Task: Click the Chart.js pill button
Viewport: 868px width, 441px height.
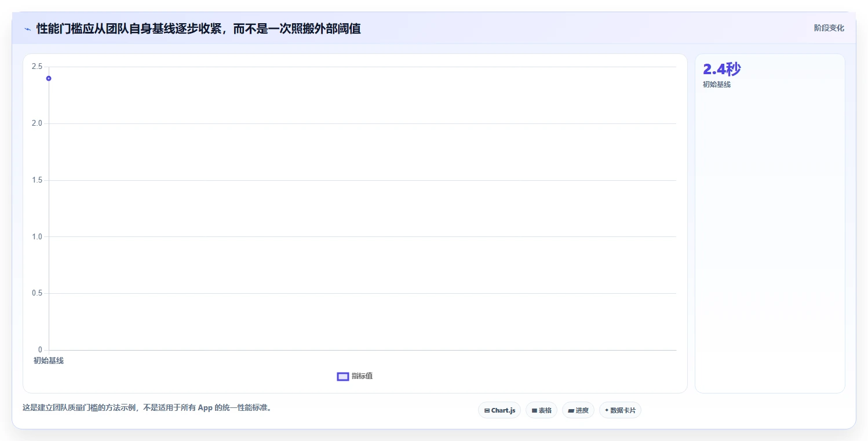Action: 499,410
